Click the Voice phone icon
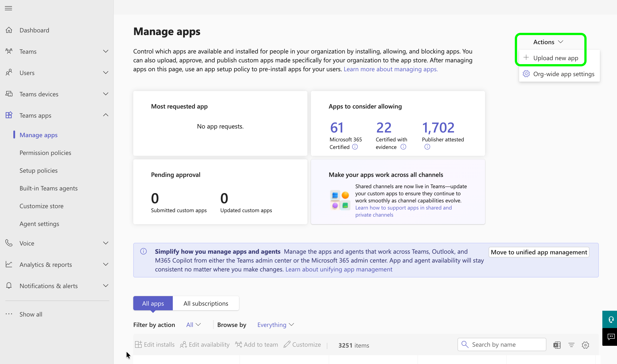Viewport: 617px width, 364px height. 9,243
